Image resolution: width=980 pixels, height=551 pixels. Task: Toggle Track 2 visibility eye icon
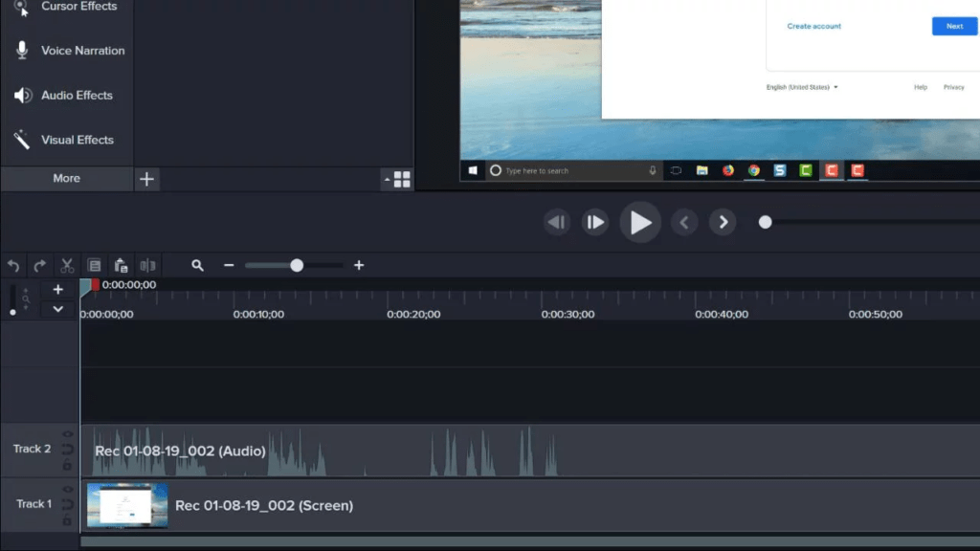[x=68, y=434]
